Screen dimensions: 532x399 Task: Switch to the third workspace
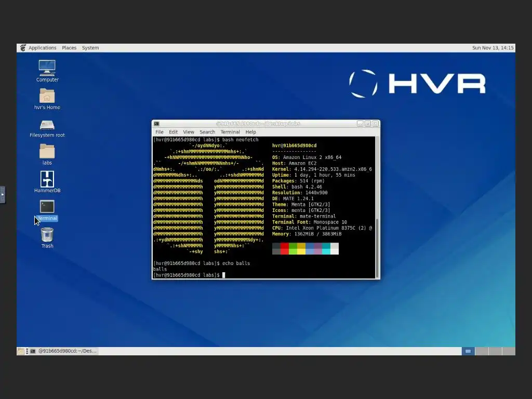(495, 351)
